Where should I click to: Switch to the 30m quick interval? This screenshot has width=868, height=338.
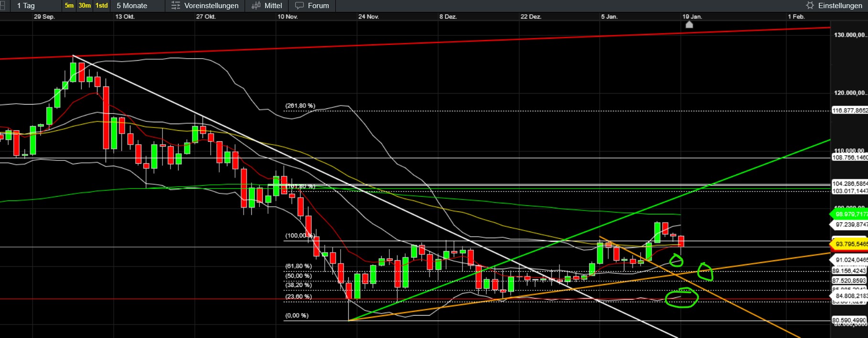click(x=85, y=6)
